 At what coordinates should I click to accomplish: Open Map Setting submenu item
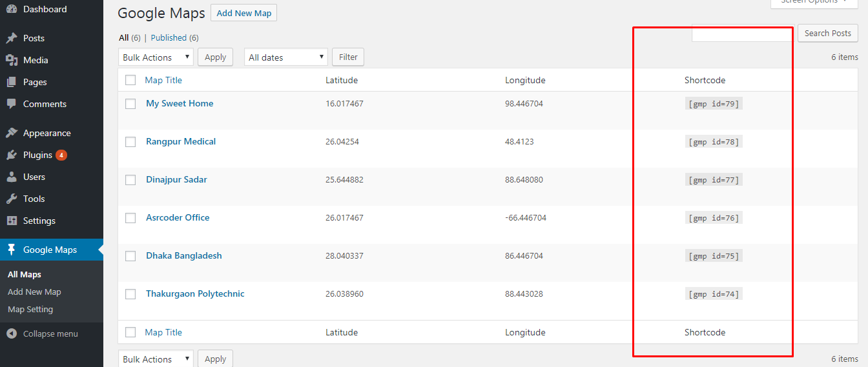click(x=30, y=309)
